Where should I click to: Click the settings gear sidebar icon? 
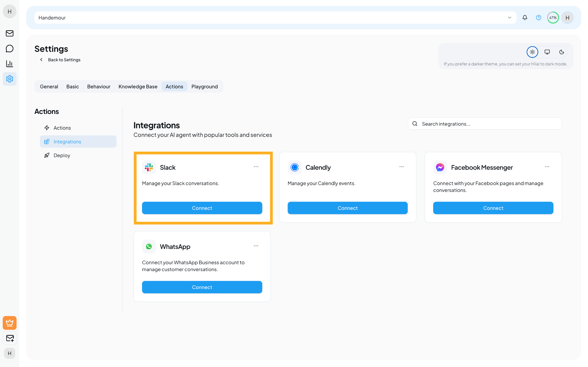(x=10, y=79)
